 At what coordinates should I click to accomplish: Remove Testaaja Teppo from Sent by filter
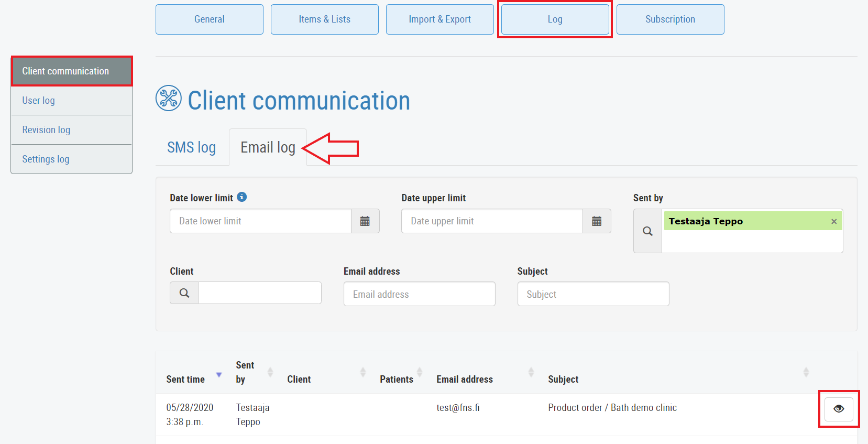pos(833,222)
